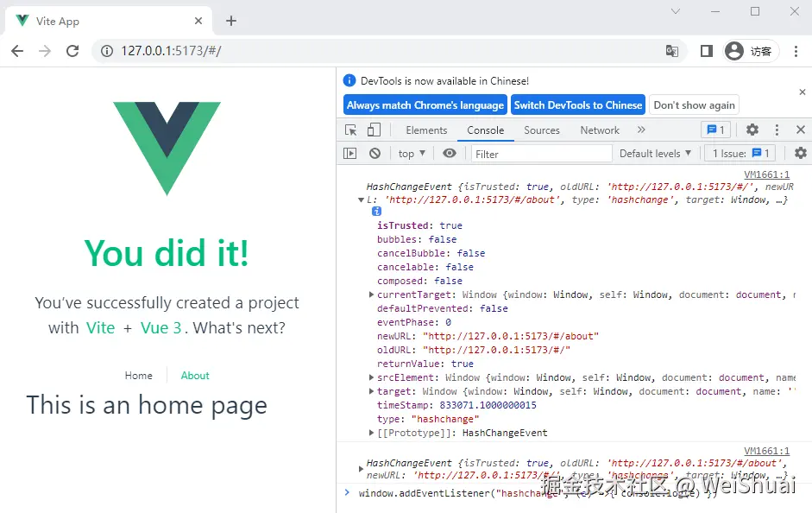Open the tab search chevron
The width and height of the screenshot is (812, 513).
coord(676,11)
